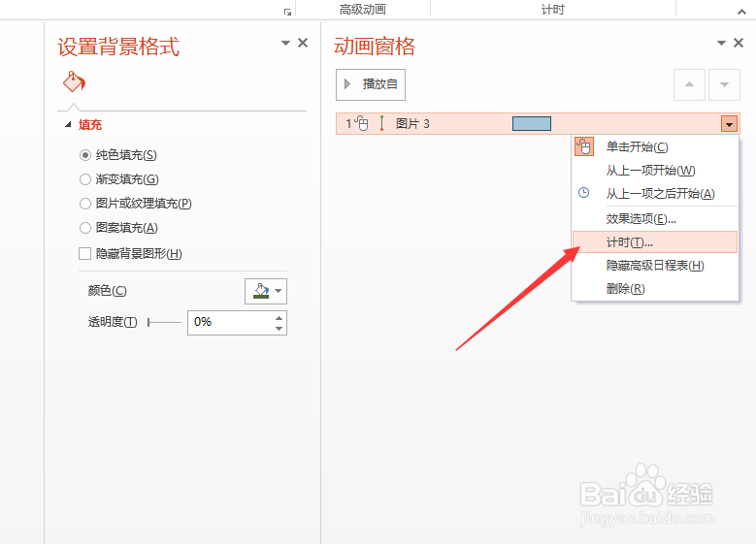Collapse the 填充 section triangle
The height and width of the screenshot is (544, 756).
coord(68,125)
